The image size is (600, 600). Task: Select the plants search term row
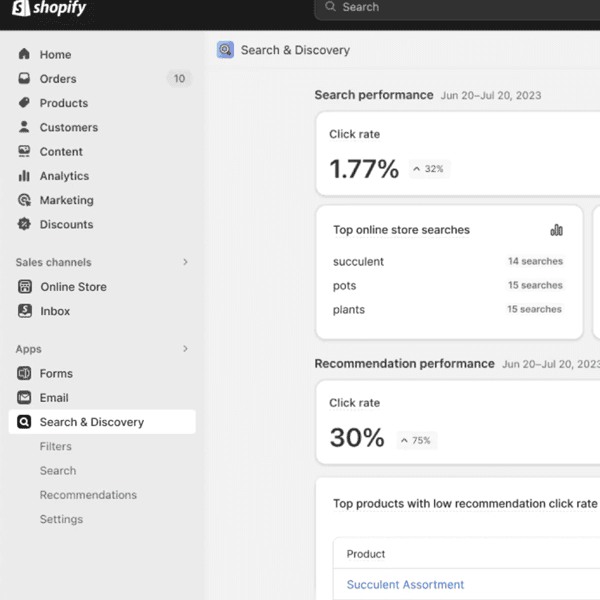point(448,309)
